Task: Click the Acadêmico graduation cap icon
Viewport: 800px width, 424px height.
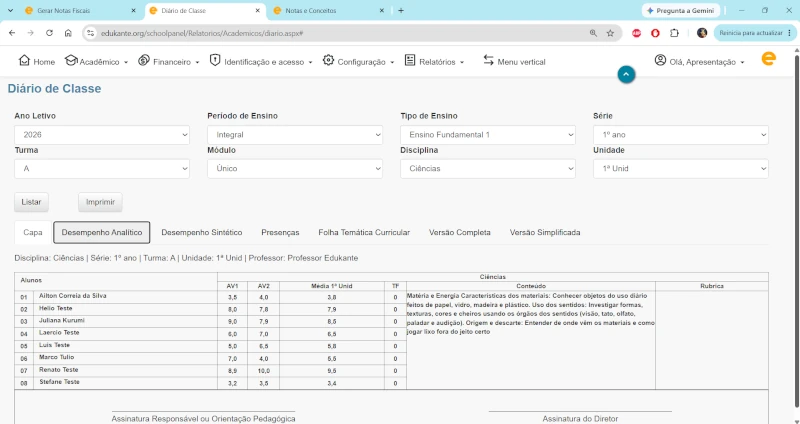Action: pyautogui.click(x=71, y=60)
